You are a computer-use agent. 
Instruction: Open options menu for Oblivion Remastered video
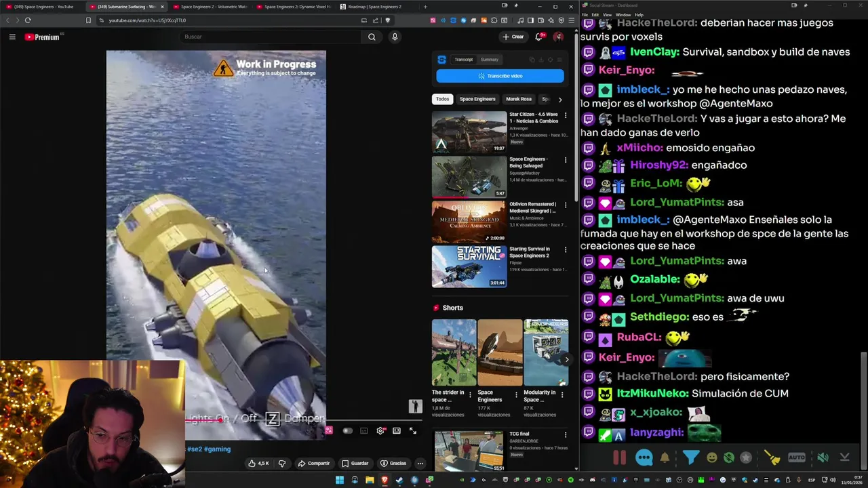(566, 204)
